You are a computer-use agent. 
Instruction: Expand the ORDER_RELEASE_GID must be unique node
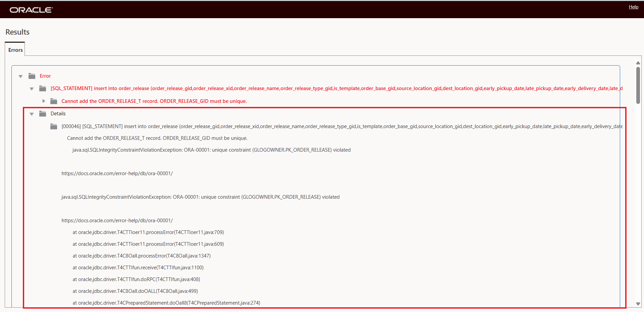43,101
